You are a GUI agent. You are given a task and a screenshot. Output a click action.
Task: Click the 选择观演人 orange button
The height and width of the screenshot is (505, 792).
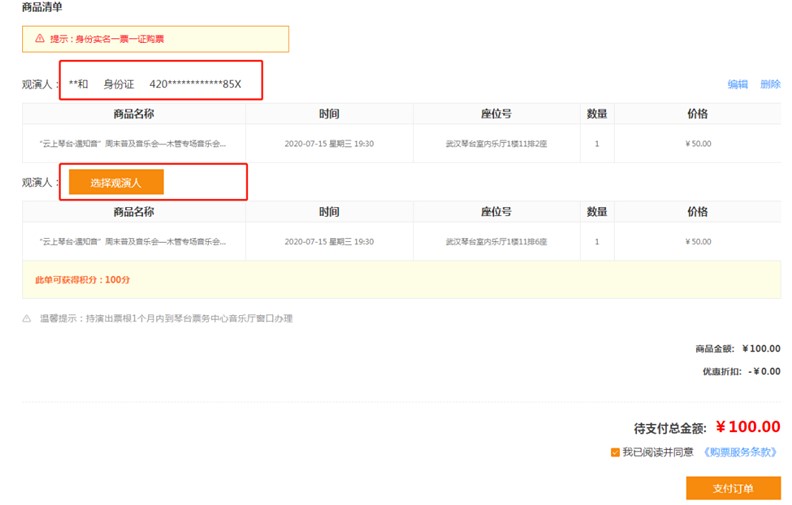pyautogui.click(x=116, y=182)
